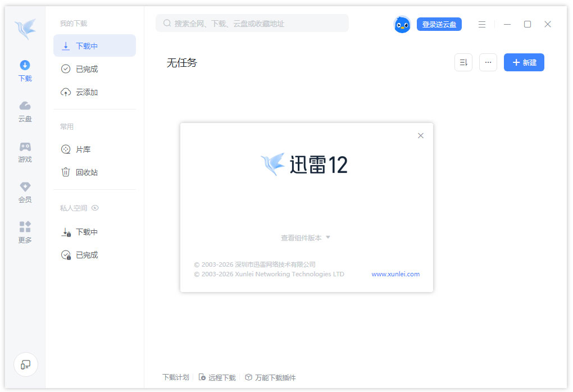Image resolution: width=573 pixels, height=392 pixels.
Task: Click the penguin avatar icon
Action: 402,24
